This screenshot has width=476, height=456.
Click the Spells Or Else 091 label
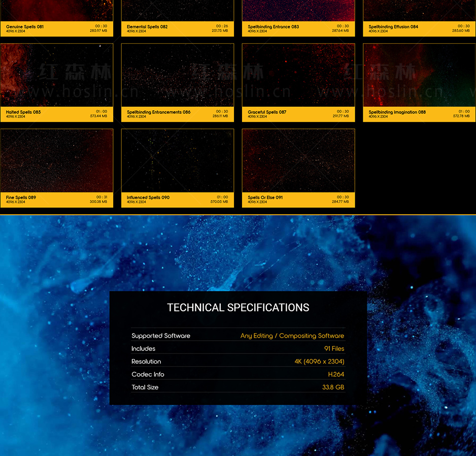pyautogui.click(x=265, y=198)
